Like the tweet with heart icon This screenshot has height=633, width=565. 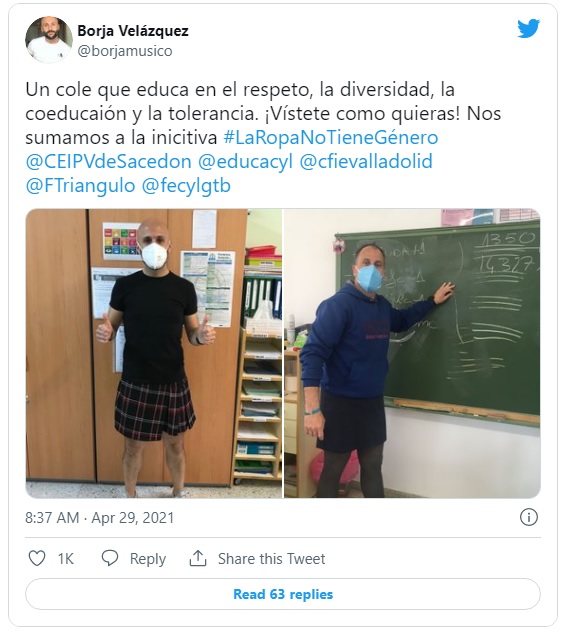click(37, 559)
